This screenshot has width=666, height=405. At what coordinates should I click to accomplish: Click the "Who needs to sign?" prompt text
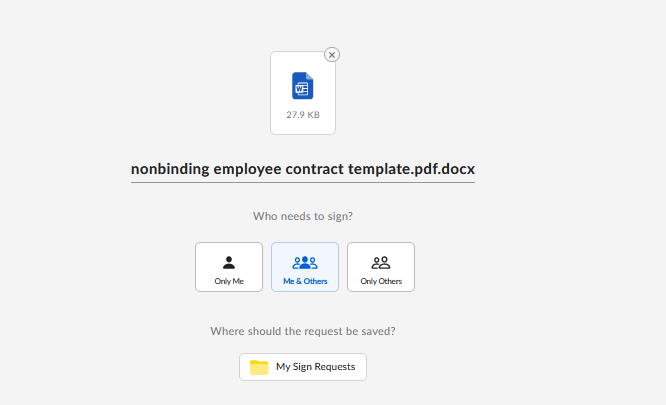(x=303, y=216)
